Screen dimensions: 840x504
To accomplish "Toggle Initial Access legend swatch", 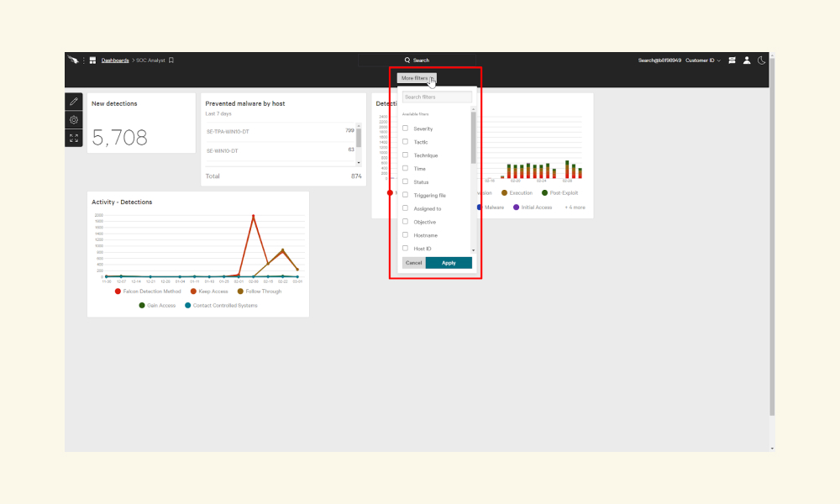I will 517,207.
